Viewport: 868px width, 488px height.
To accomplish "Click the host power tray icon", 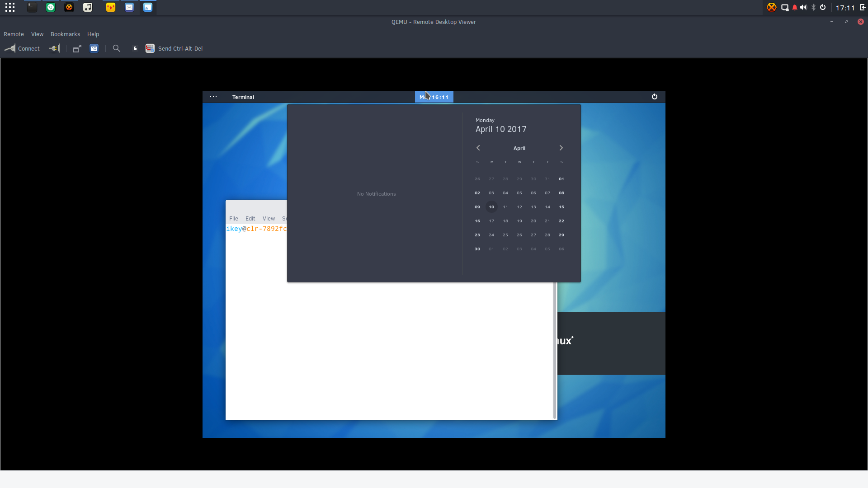I will (823, 7).
